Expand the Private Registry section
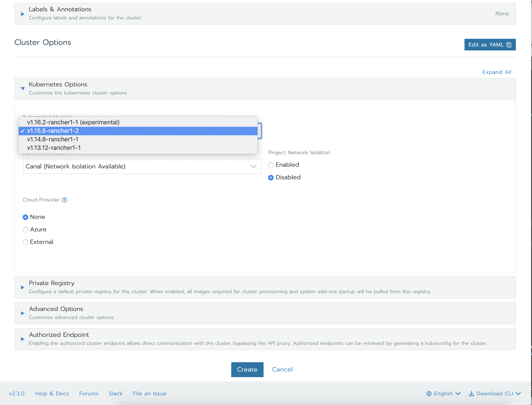532x405 pixels. [x=23, y=287]
